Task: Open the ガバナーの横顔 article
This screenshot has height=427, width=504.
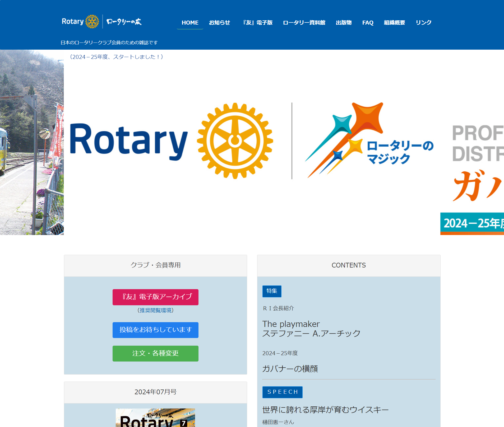Action: [290, 369]
